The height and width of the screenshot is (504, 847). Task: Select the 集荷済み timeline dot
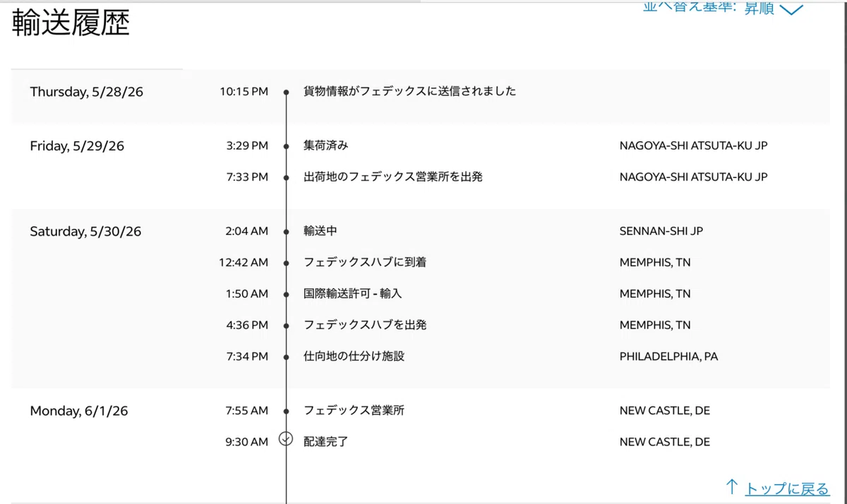286,146
